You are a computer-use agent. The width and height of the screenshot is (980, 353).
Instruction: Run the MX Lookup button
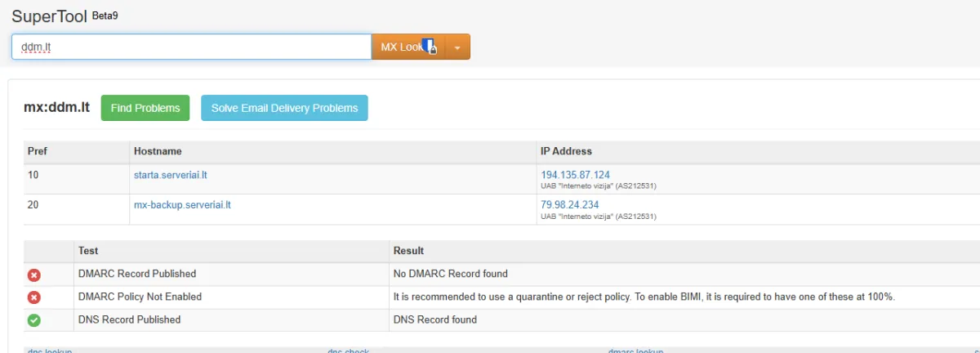coord(408,47)
